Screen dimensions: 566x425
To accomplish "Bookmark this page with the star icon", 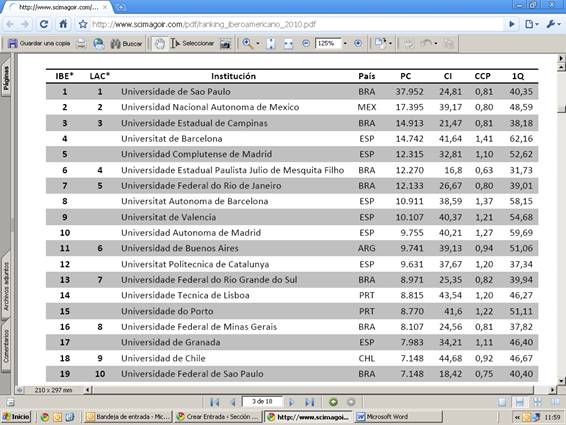I will coord(83,24).
